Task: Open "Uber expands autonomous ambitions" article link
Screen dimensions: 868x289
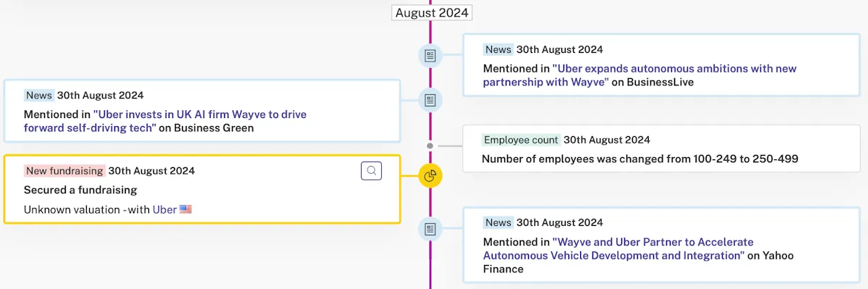Action: (x=639, y=75)
